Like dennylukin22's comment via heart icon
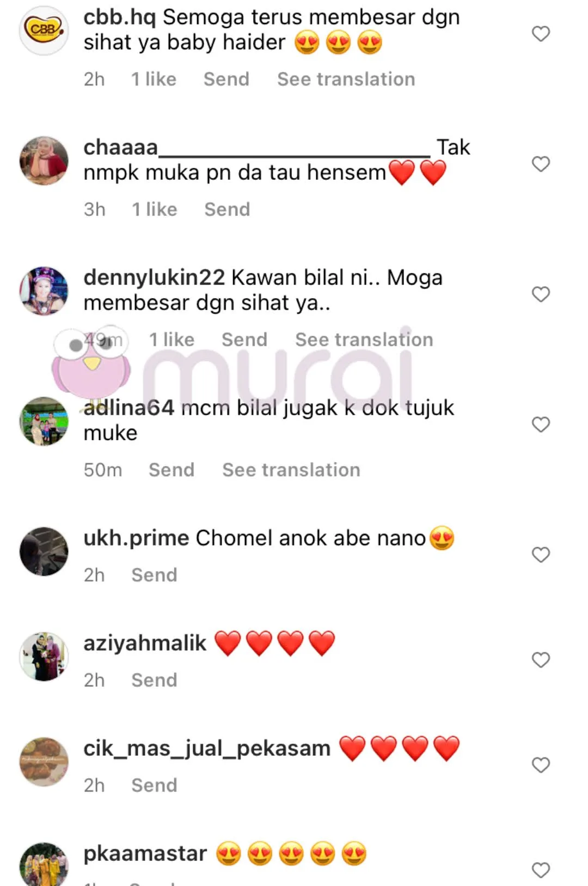 point(541,294)
